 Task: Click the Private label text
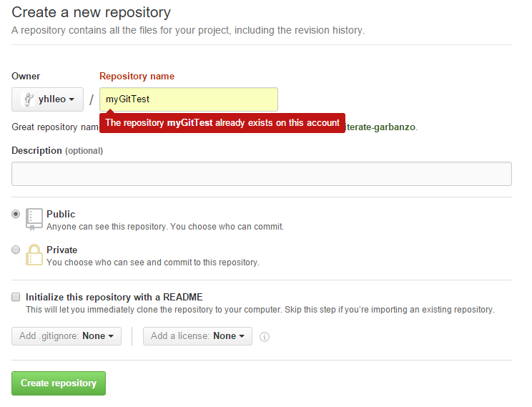(x=61, y=250)
